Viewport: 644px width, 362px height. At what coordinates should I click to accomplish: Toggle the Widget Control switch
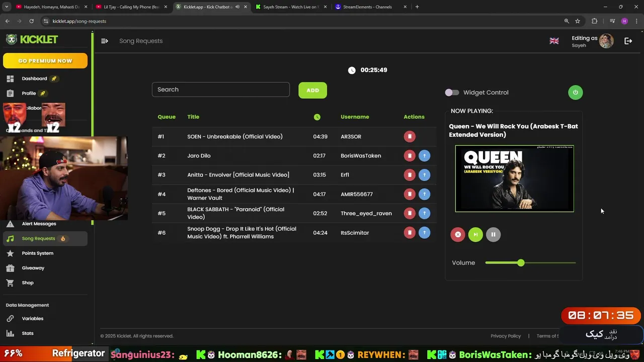click(x=452, y=93)
